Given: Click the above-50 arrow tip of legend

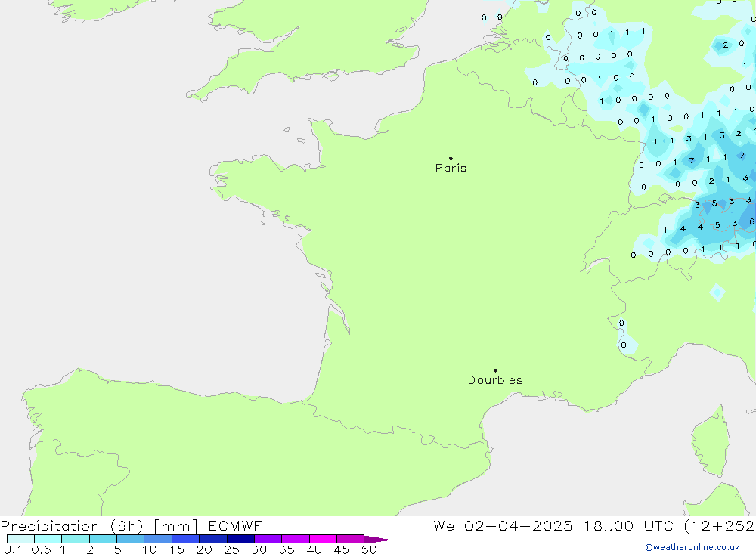Looking at the screenshot, I should [378, 539].
